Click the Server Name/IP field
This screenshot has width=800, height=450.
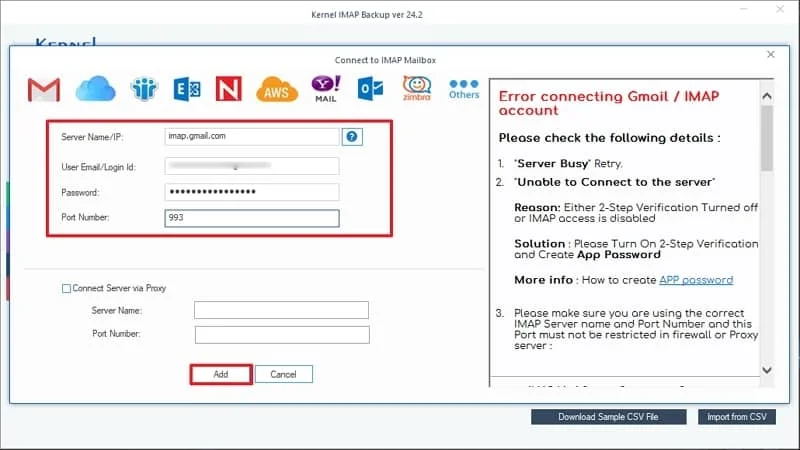pyautogui.click(x=252, y=136)
